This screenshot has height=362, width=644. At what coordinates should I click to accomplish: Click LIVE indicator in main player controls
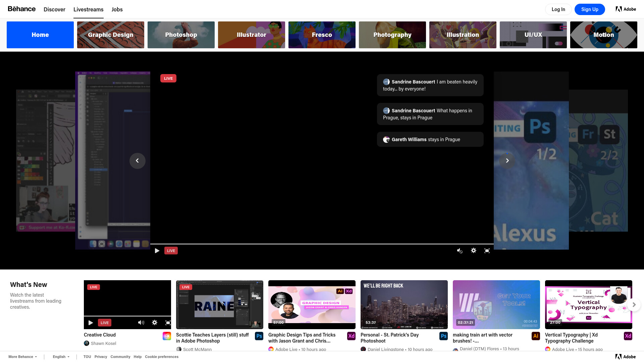171,251
